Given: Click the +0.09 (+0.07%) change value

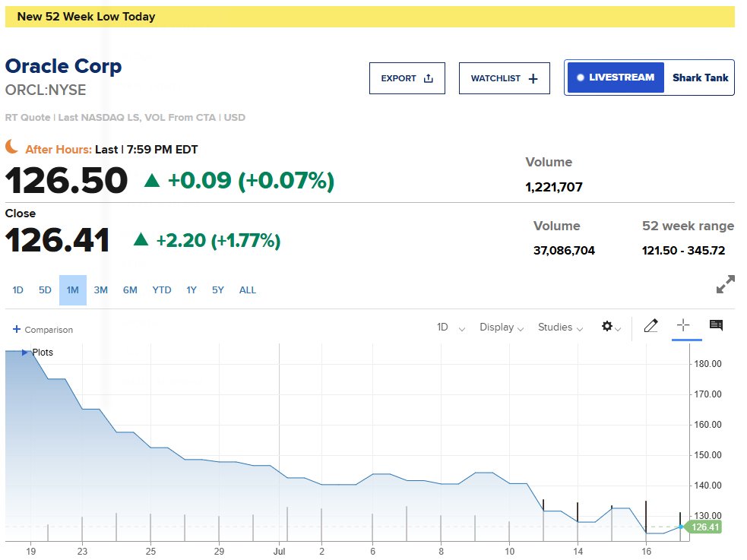Looking at the screenshot, I should point(251,181).
